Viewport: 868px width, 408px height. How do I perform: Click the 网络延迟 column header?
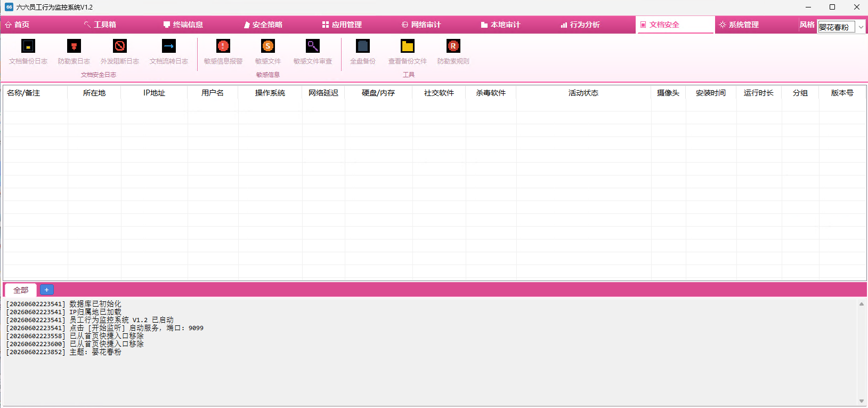(323, 93)
